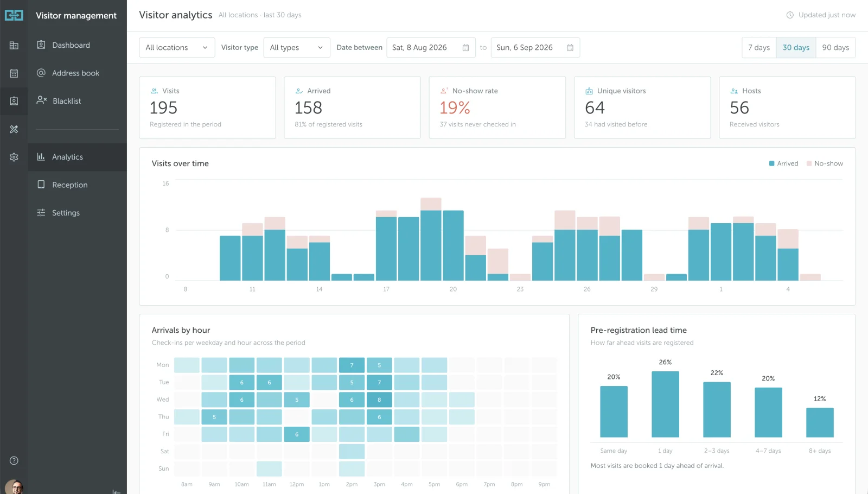Open the start date calendar icon

point(465,48)
